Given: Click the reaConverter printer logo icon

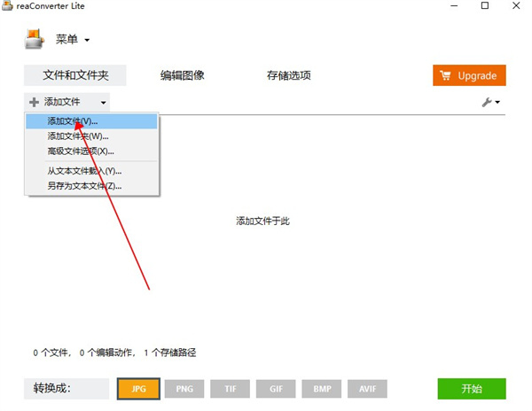Looking at the screenshot, I should (33, 39).
